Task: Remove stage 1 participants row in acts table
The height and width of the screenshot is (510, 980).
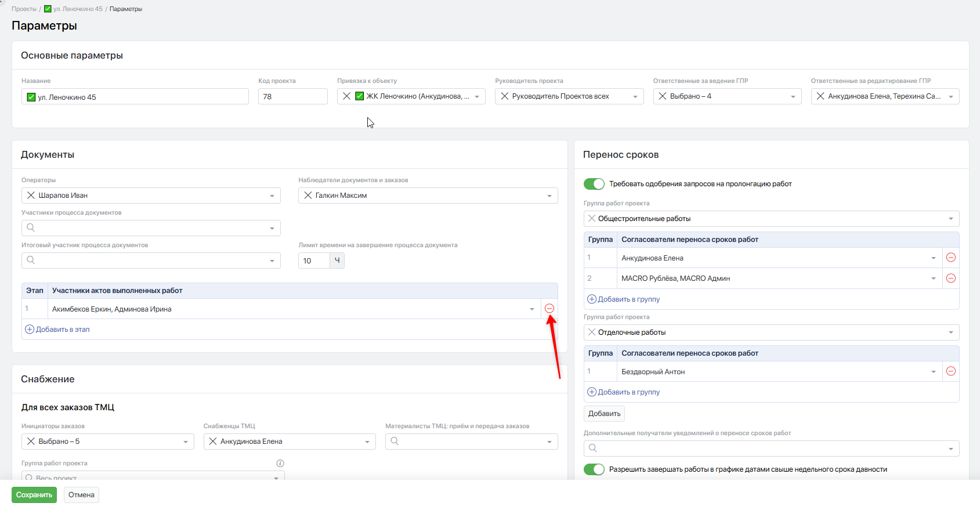Action: tap(549, 309)
